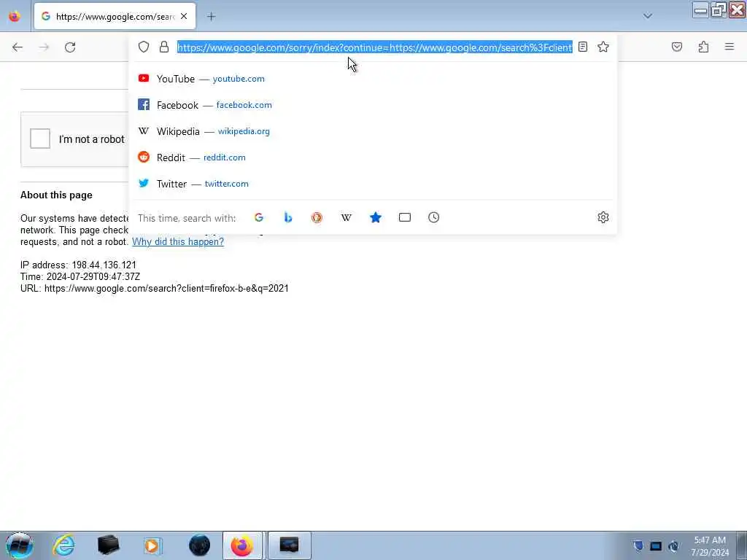Open search settings gear icon
This screenshot has height=560, width=747.
click(603, 217)
